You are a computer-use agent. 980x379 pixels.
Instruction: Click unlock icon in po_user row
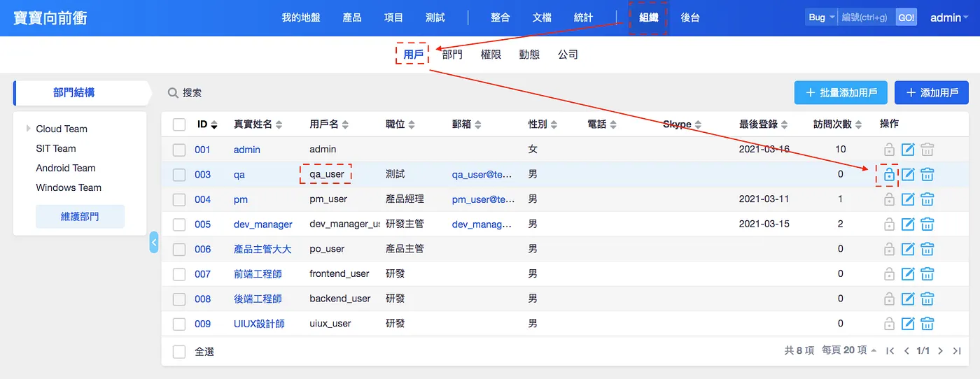888,249
